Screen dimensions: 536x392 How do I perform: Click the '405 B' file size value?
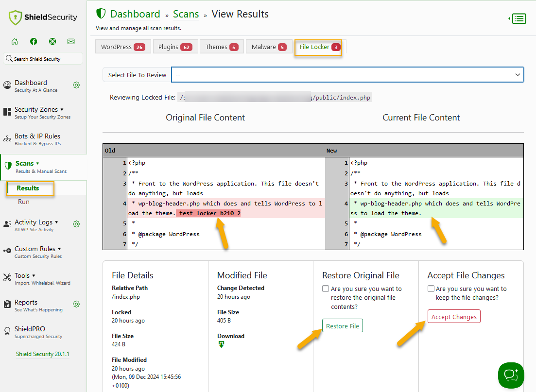(x=224, y=321)
